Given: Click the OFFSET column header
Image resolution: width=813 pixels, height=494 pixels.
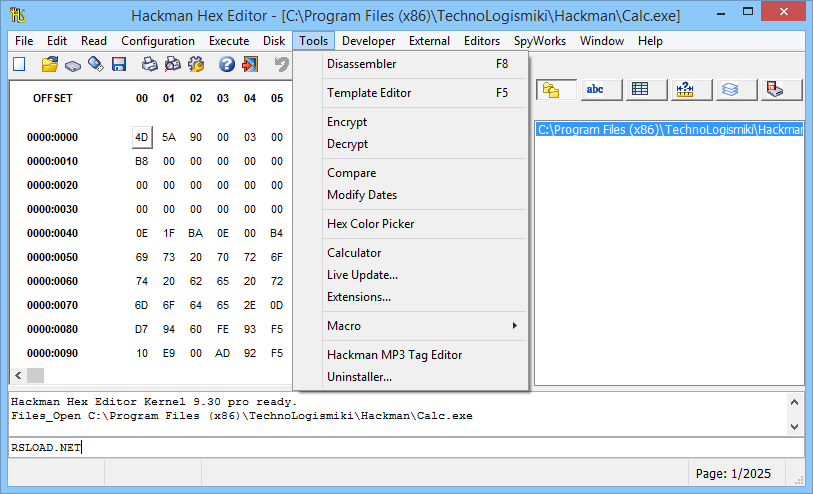Looking at the screenshot, I should click(52, 98).
